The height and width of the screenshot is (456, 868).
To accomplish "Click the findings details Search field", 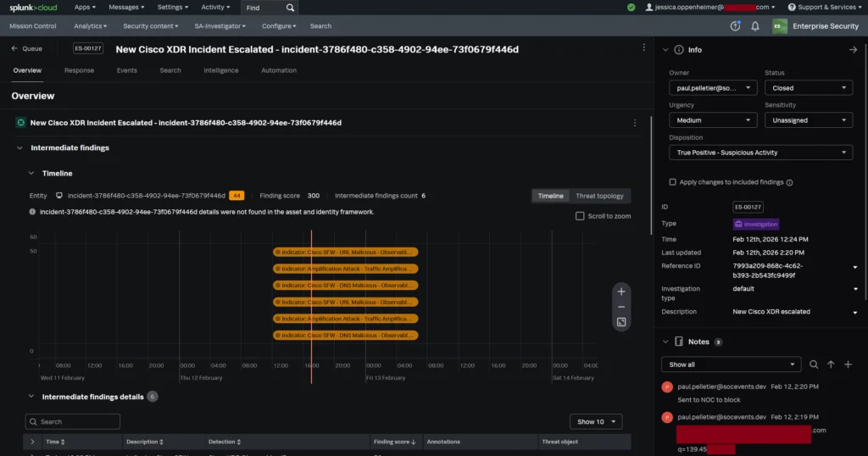I will point(73,422).
